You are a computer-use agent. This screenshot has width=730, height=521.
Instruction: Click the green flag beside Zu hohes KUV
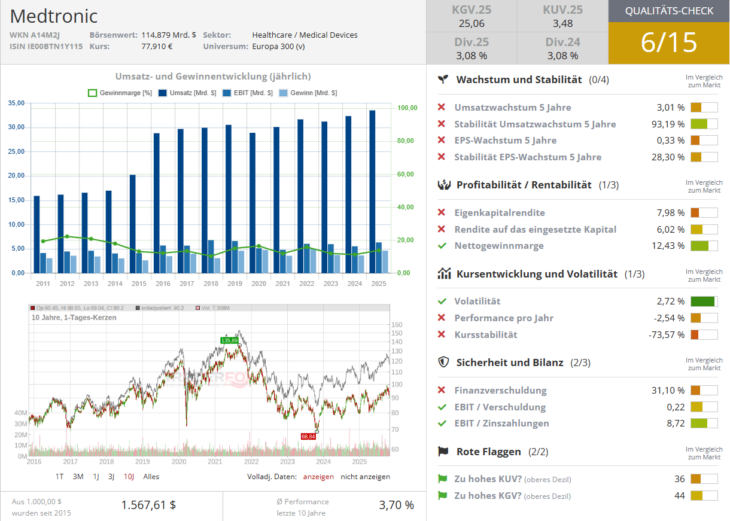(x=442, y=479)
